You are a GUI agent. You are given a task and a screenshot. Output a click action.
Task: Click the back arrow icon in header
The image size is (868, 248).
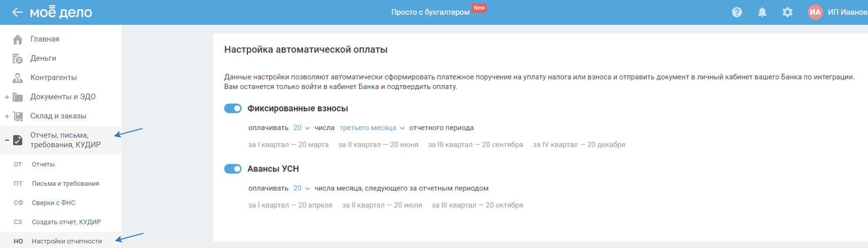18,12
